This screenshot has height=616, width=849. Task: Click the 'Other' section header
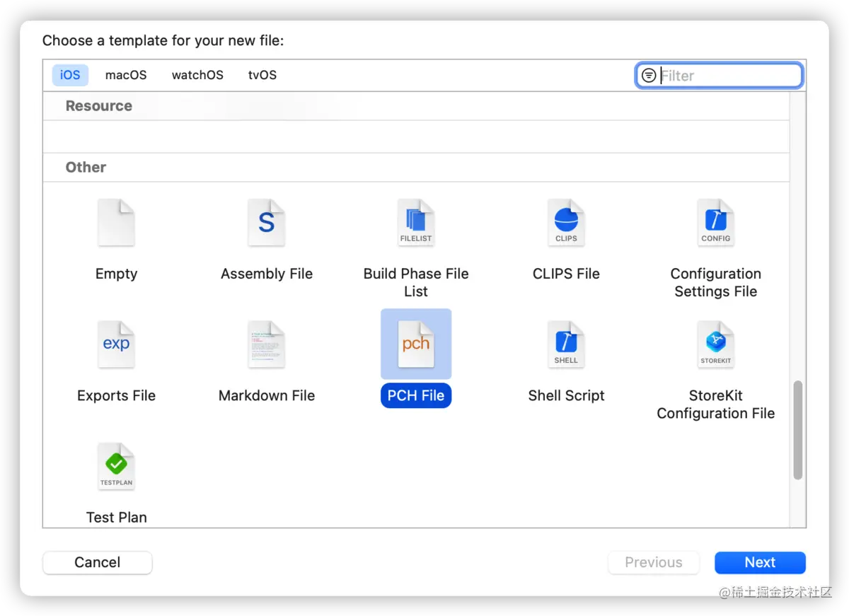pos(86,167)
